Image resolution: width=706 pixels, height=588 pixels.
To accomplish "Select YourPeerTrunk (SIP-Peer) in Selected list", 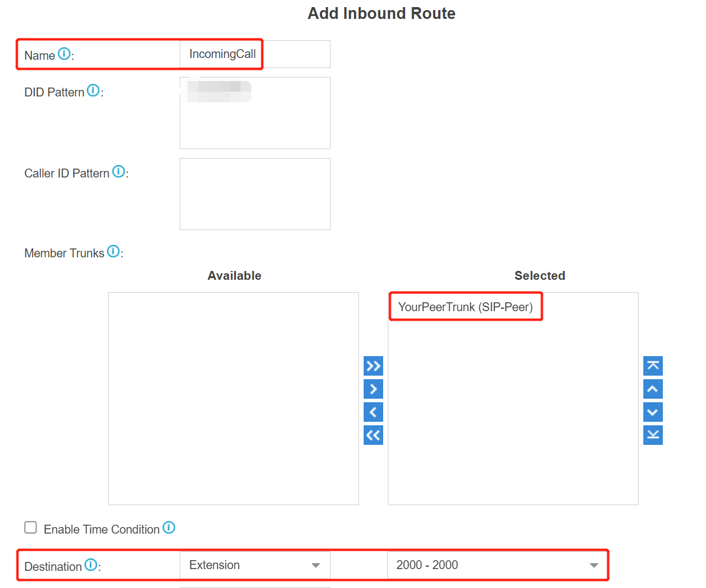I will 465,307.
